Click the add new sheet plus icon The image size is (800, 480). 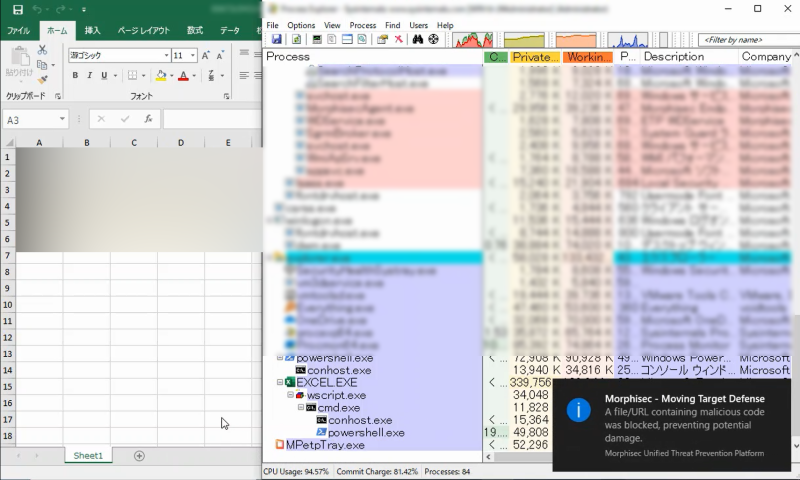pyautogui.click(x=139, y=456)
